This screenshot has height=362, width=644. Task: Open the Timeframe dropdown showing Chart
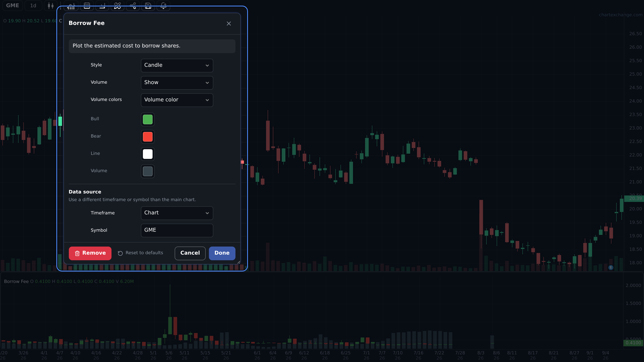pos(177,213)
